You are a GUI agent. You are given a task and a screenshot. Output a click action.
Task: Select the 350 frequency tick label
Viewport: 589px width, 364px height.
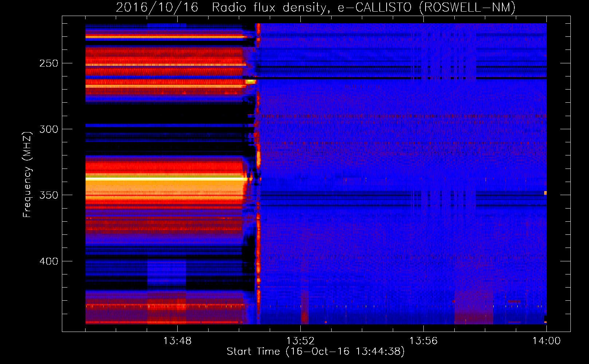pyautogui.click(x=49, y=195)
